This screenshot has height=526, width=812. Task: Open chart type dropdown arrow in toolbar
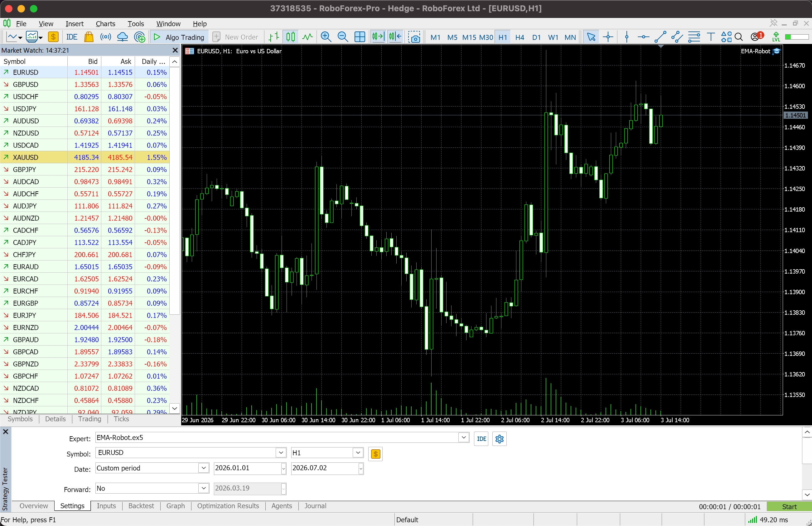point(21,37)
